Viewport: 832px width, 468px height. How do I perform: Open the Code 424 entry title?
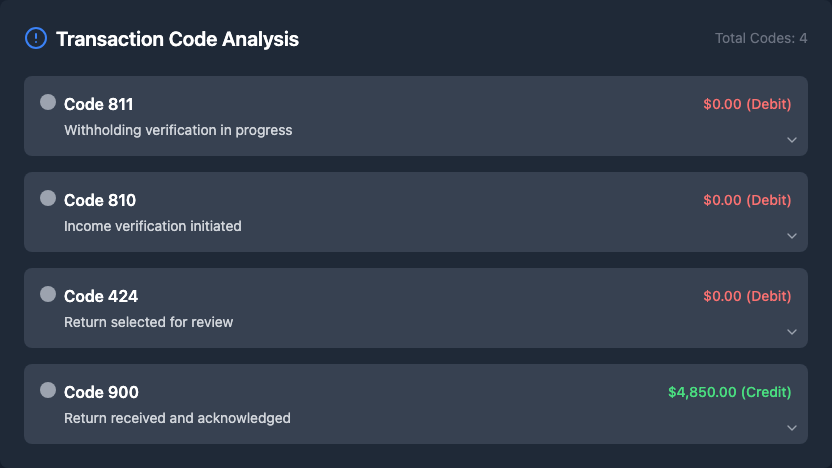pos(101,296)
